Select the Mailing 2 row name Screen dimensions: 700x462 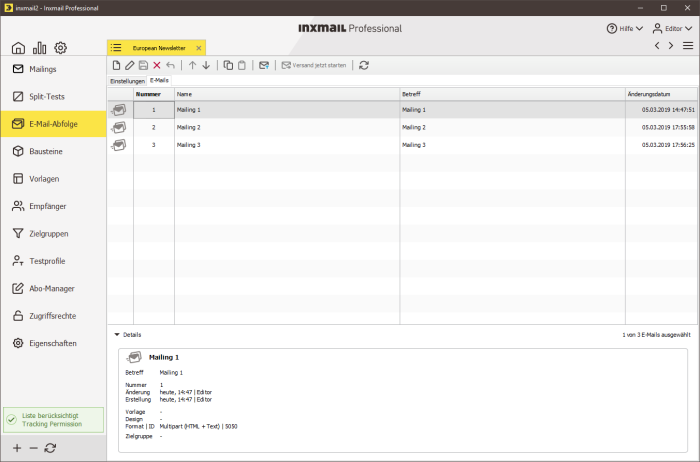point(188,127)
